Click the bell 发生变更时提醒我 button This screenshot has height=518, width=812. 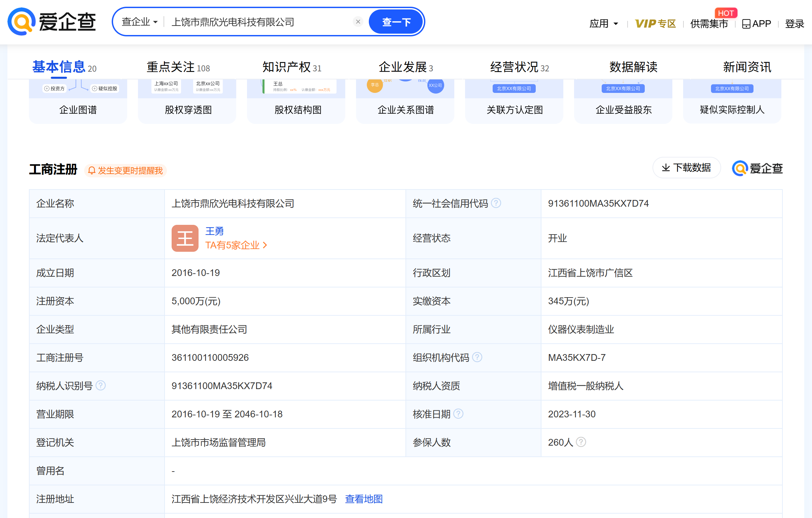pos(126,170)
